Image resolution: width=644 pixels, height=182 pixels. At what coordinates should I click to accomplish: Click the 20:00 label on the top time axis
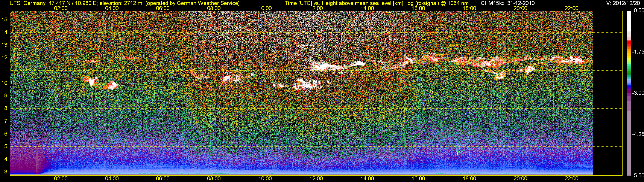[x=521, y=8]
